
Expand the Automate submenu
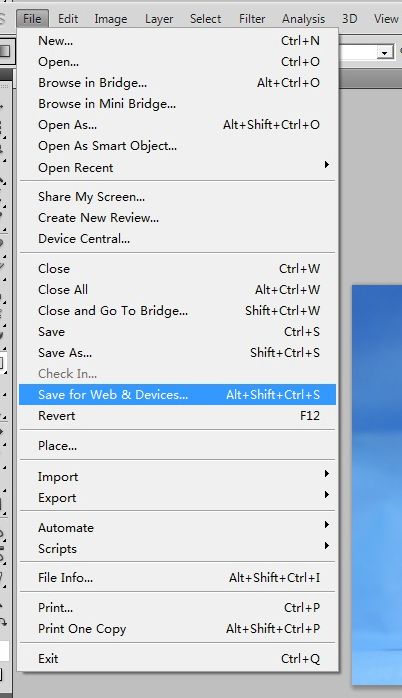tap(177, 528)
